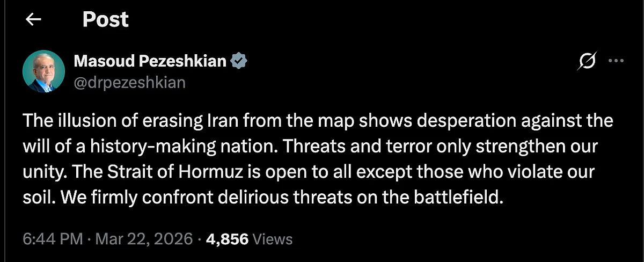
Task: Click the 6:44 PM timestamp
Action: click(x=52, y=238)
